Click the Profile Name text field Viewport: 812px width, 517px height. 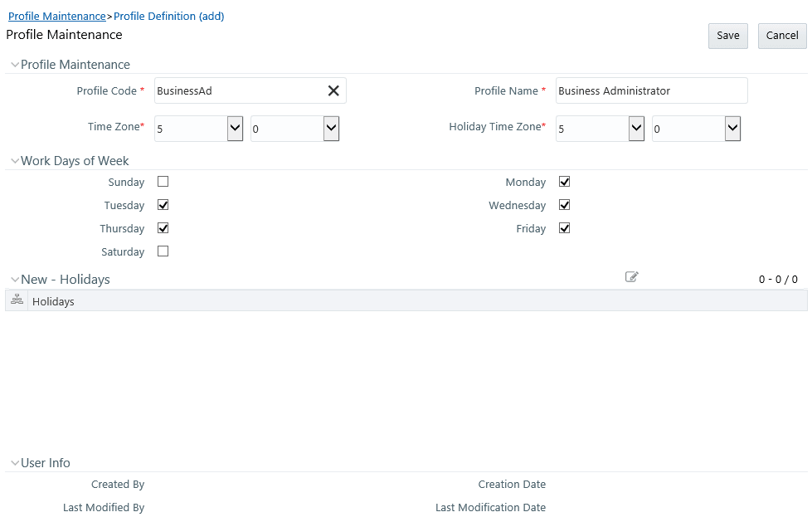tap(651, 91)
